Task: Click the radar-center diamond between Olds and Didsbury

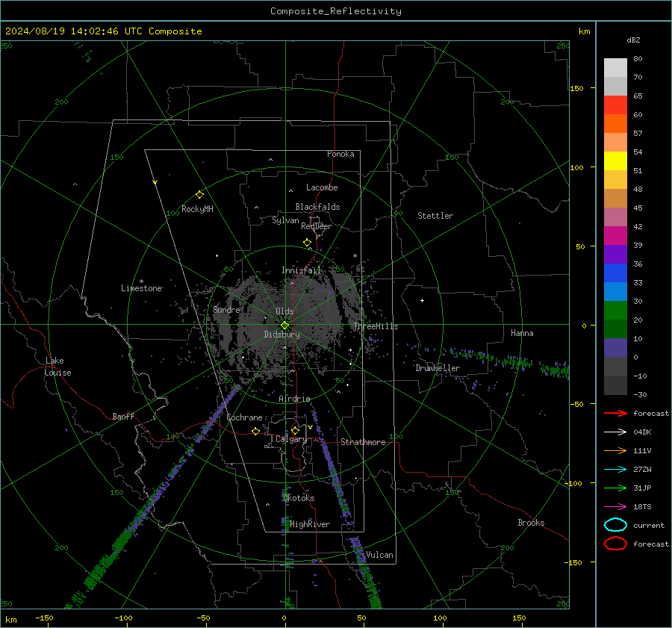Action: (284, 326)
